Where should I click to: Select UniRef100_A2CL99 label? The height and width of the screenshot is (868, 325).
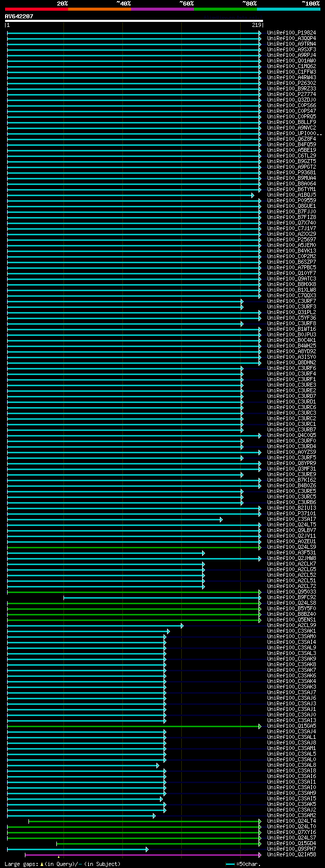pyautogui.click(x=291, y=625)
